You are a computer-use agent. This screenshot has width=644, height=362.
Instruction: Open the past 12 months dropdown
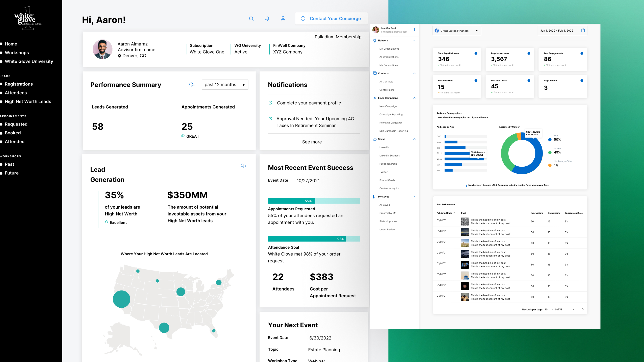pos(225,85)
